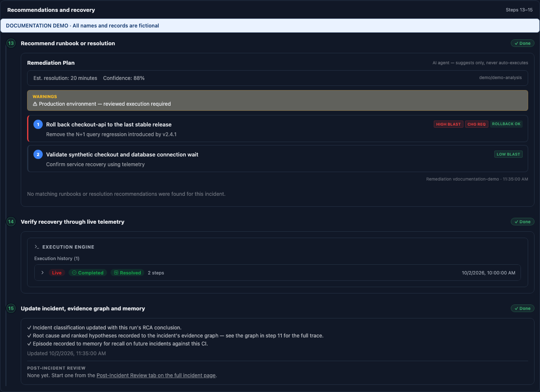
Task: Click the DOCUMENTATION DEMO banner text
Action: [83, 25]
